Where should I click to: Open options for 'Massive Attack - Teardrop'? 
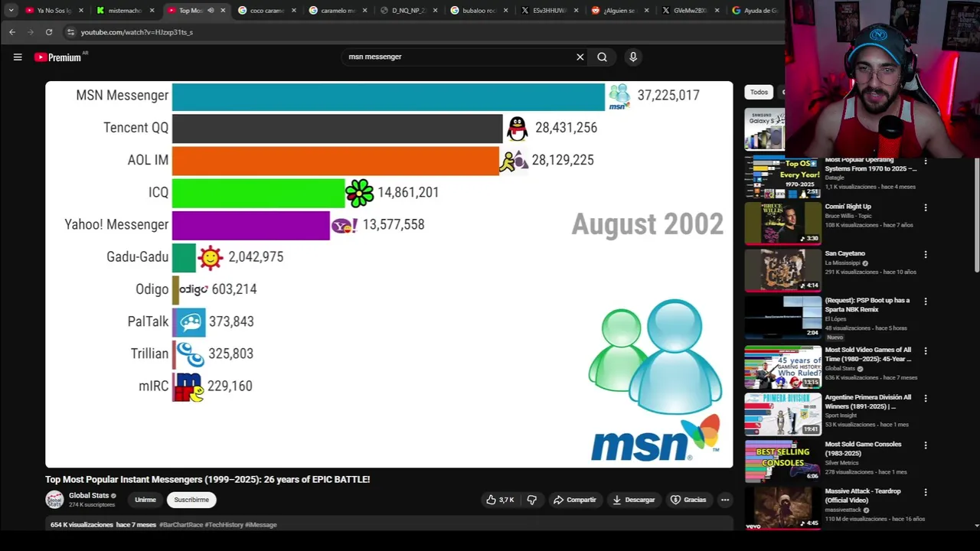tap(926, 492)
